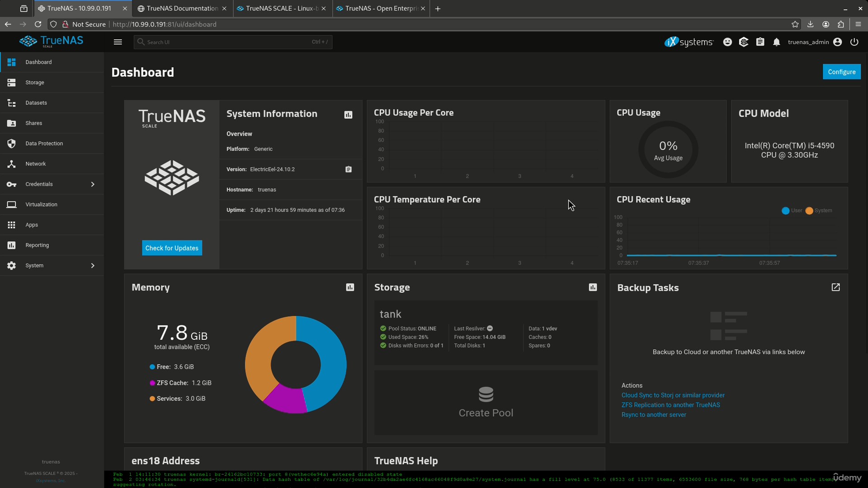Viewport: 868px width, 488px height.
Task: Go to Datasets in the sidebar
Action: [x=52, y=103]
